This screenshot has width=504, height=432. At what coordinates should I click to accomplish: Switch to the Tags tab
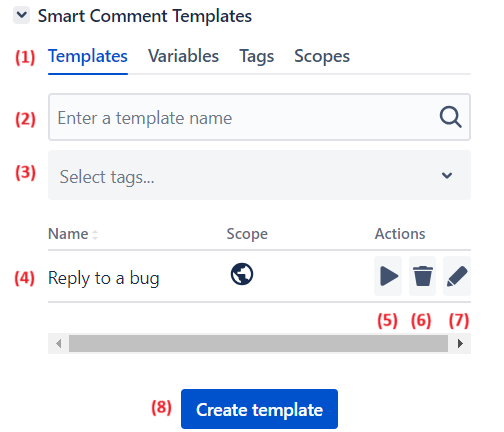click(x=257, y=56)
